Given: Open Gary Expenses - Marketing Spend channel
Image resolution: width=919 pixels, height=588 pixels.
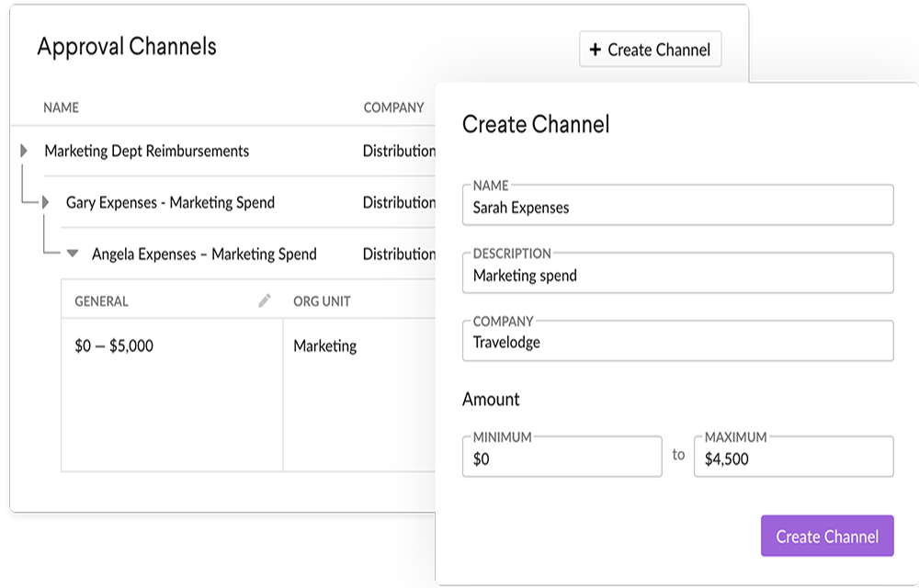Looking at the screenshot, I should [170, 202].
